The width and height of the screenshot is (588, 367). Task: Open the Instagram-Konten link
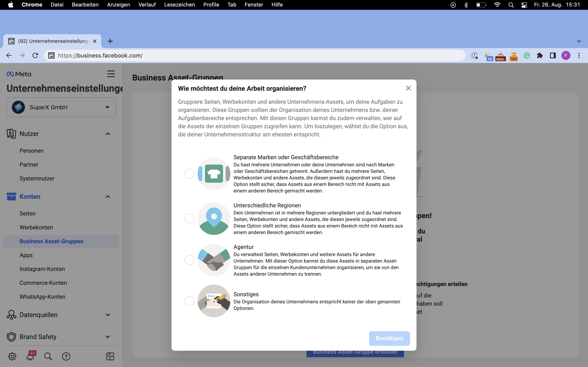(42, 269)
